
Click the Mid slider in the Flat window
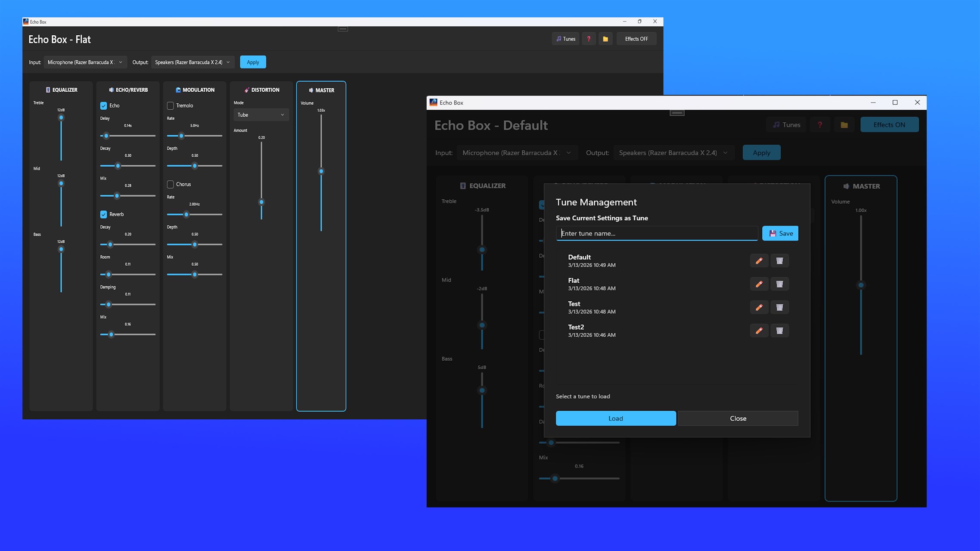[61, 204]
